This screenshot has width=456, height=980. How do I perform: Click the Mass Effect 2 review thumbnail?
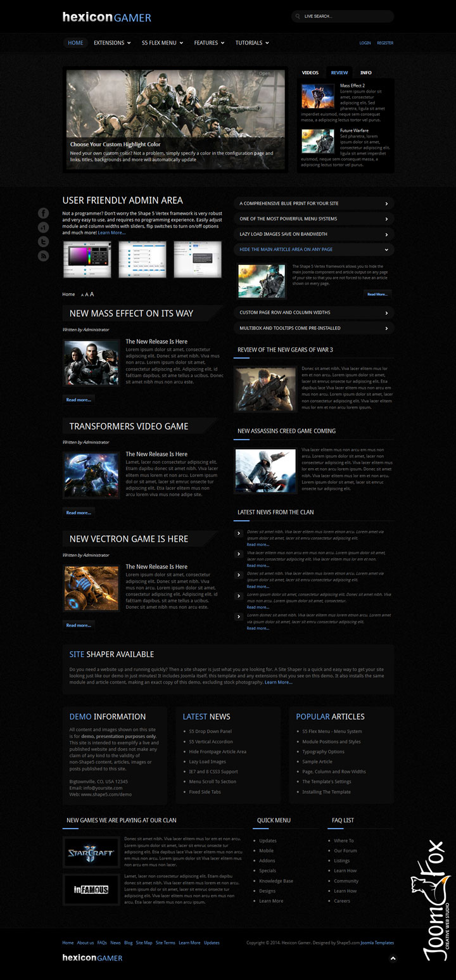coord(318,96)
